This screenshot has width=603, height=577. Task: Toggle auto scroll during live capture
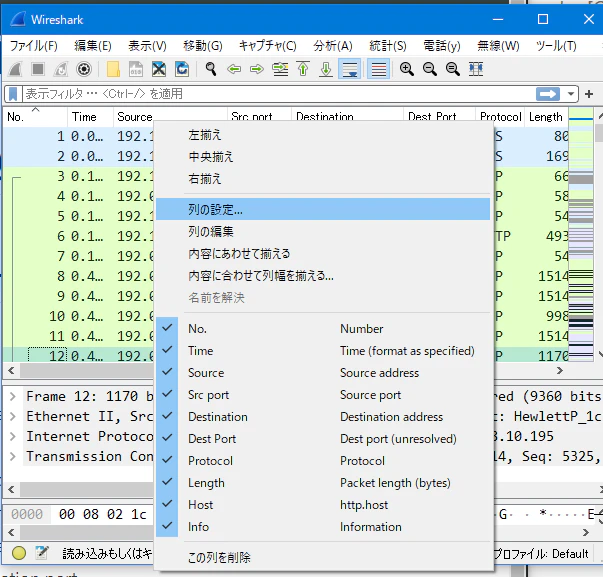[350, 69]
